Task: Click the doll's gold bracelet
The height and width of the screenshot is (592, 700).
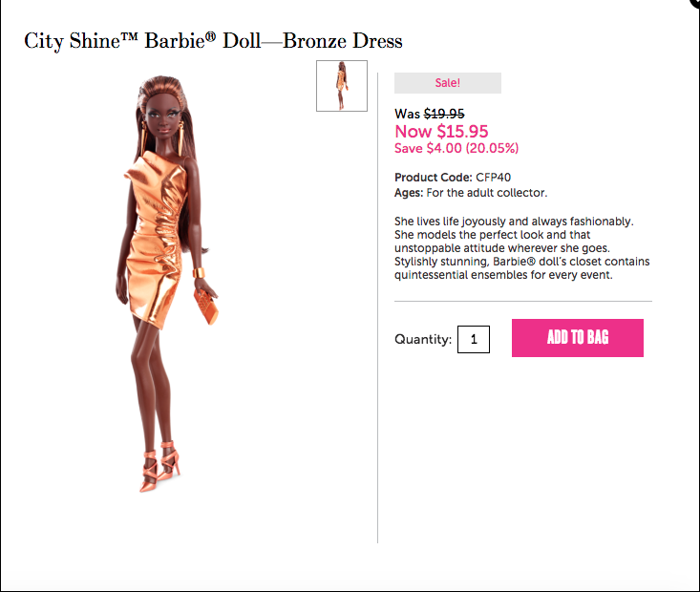Action: [199, 273]
